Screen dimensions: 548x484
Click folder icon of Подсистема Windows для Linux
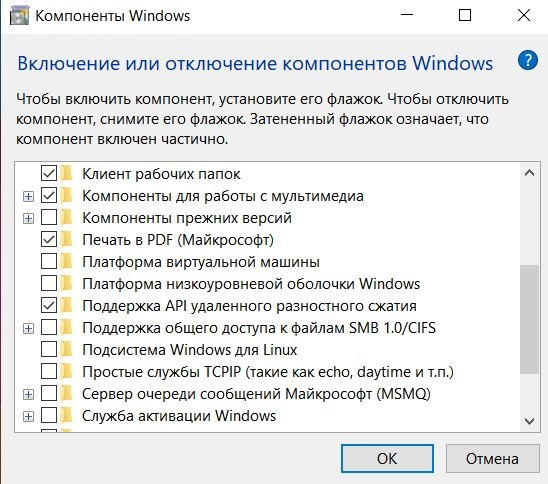[x=66, y=349]
